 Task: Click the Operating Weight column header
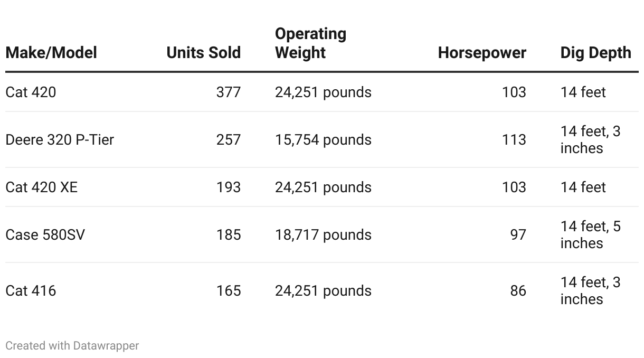click(311, 43)
